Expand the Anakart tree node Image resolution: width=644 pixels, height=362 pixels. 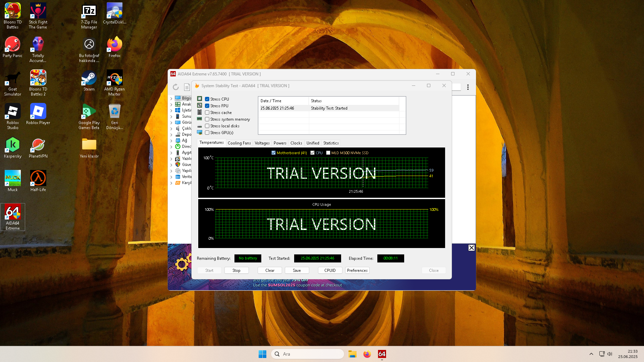click(x=171, y=105)
